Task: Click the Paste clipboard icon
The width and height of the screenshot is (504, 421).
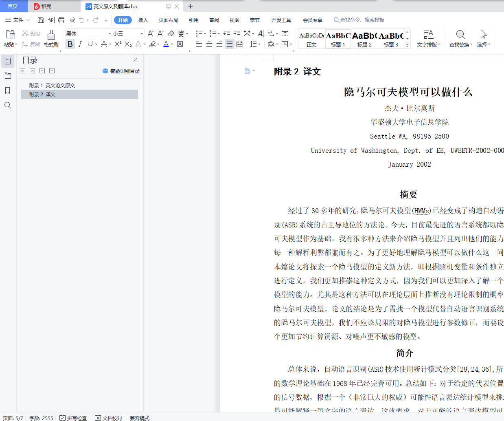Action: [x=11, y=34]
